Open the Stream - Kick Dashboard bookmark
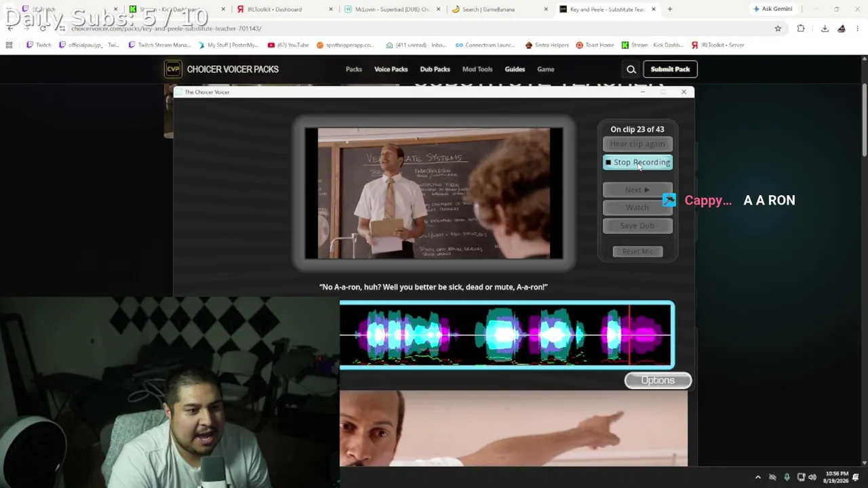The image size is (868, 488). coord(652,45)
